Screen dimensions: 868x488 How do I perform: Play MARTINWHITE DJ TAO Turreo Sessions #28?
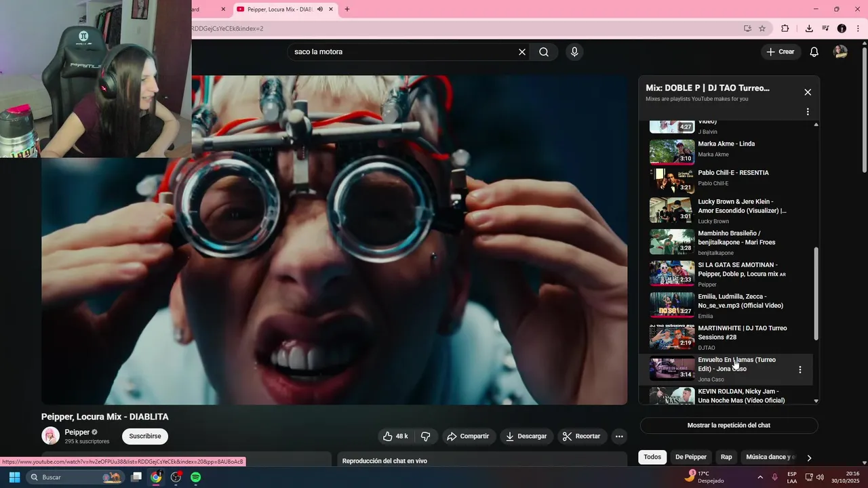pos(726,337)
